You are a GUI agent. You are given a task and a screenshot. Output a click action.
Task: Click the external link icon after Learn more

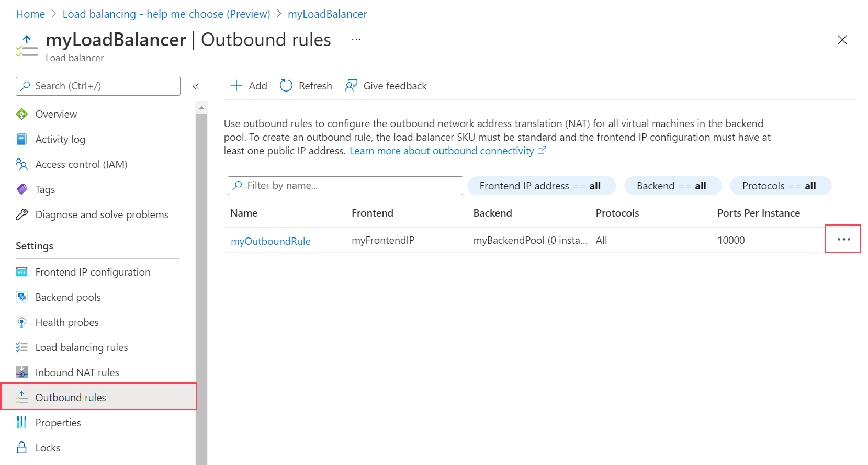[542, 151]
